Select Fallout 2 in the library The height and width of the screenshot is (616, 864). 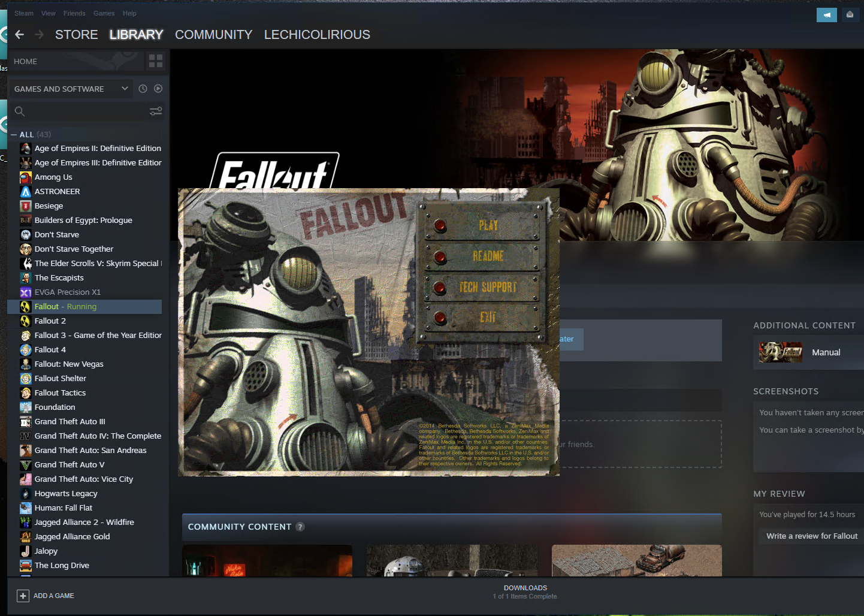coord(84,321)
